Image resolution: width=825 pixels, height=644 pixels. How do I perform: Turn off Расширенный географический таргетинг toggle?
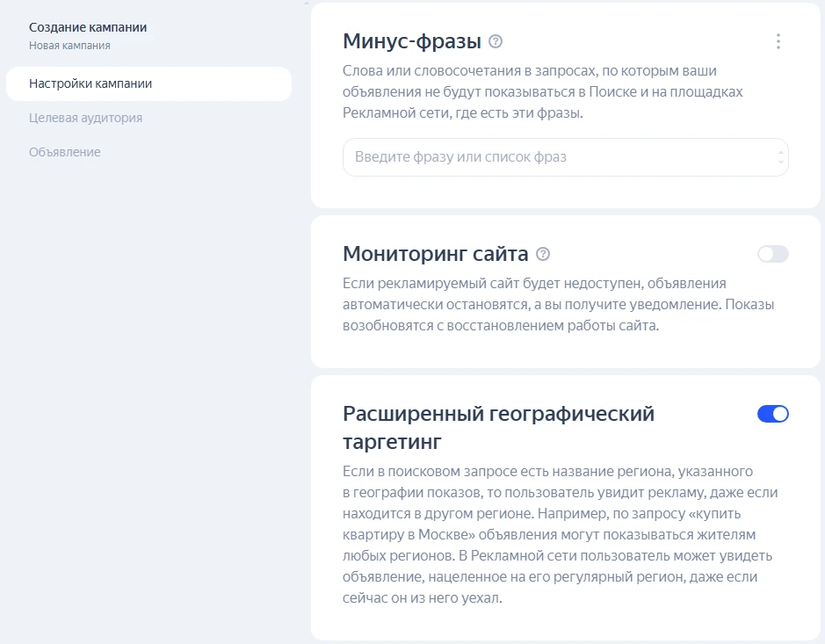772,414
